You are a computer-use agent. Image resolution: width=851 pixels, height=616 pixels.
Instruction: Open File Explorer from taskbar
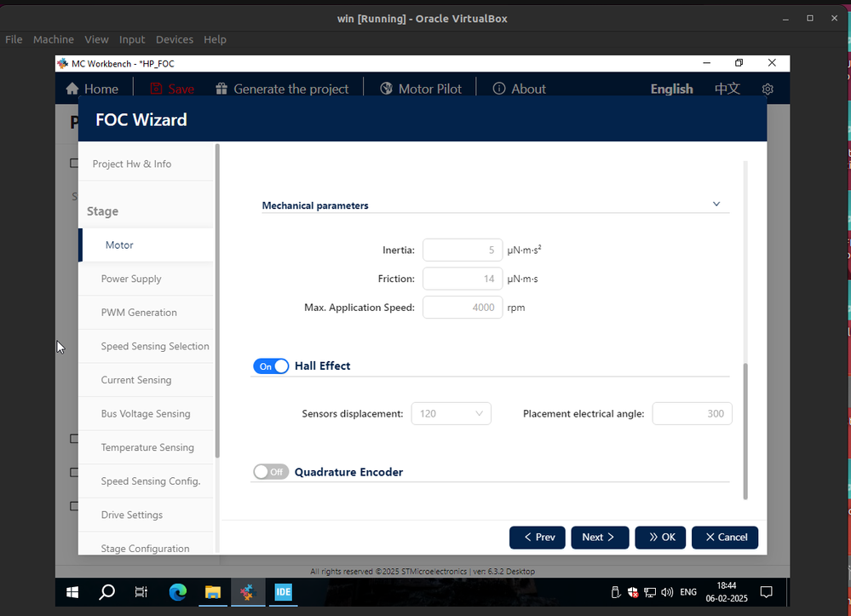click(x=213, y=592)
